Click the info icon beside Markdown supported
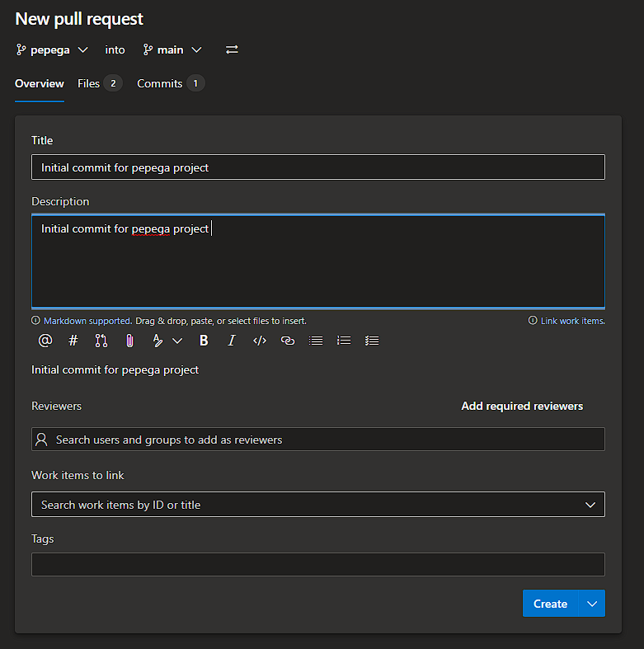Viewport: 644px width, 649px height. (x=35, y=320)
